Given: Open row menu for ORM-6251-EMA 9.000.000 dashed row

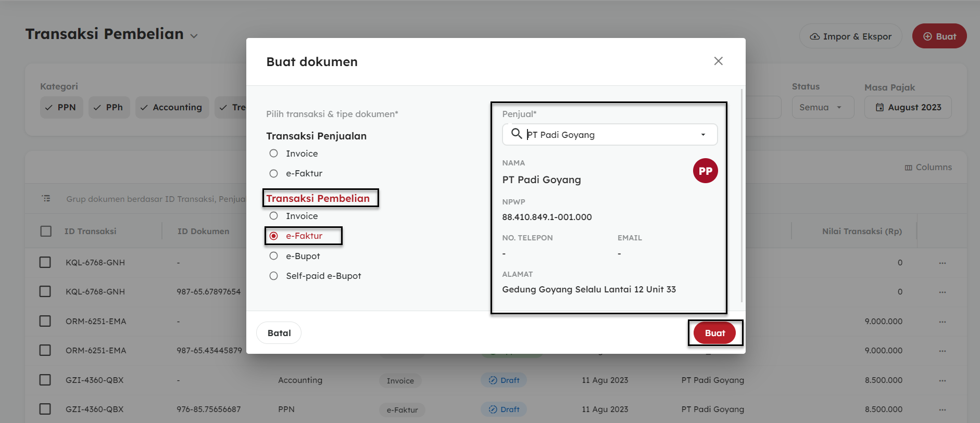Looking at the screenshot, I should coord(942,322).
